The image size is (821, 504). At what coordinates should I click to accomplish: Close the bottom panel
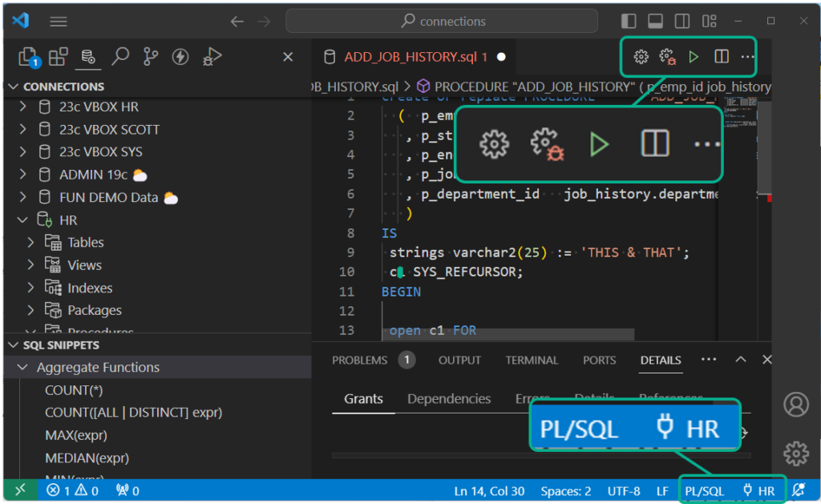click(767, 360)
